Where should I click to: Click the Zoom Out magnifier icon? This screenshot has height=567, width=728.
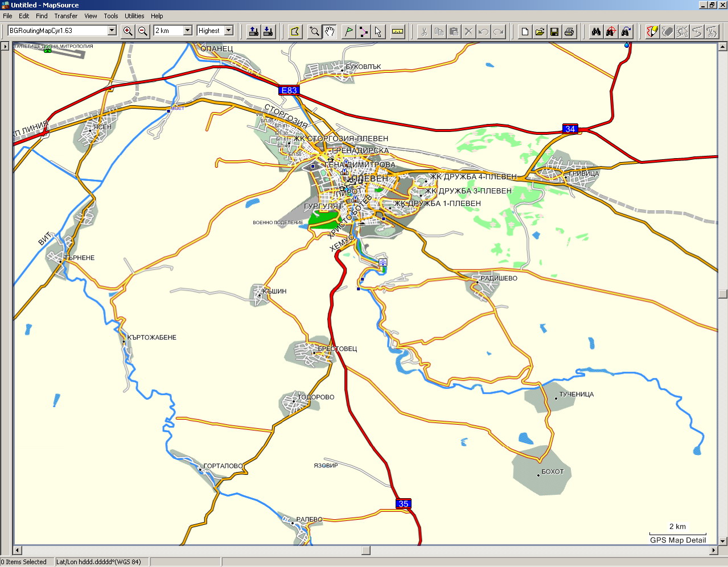coord(143,31)
